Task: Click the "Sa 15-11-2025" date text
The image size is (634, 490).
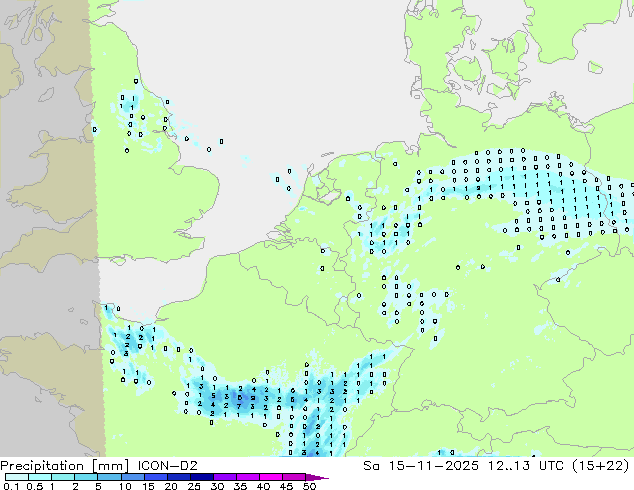Action: tap(421, 466)
